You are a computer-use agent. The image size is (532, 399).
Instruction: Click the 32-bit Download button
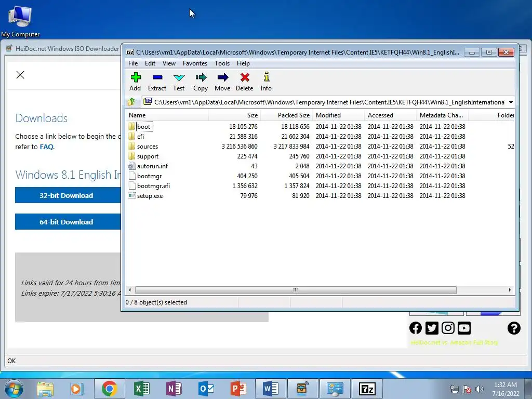68,195
